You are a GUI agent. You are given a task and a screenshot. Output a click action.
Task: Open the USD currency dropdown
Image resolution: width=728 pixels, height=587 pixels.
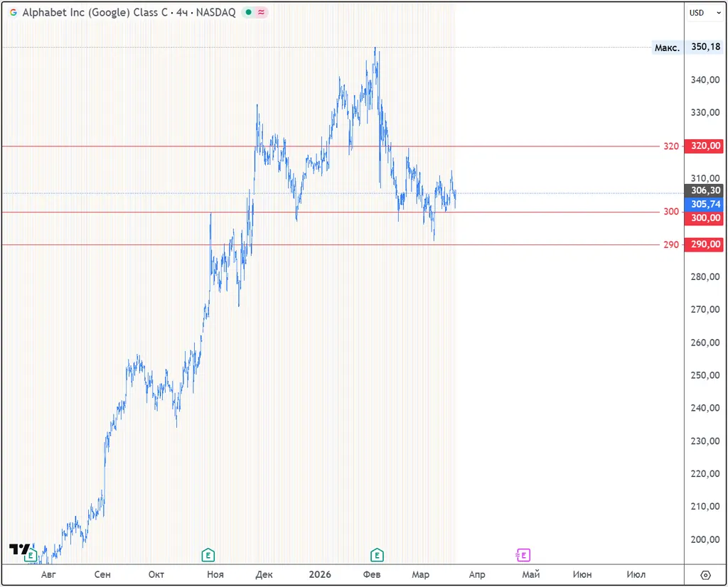697,13
